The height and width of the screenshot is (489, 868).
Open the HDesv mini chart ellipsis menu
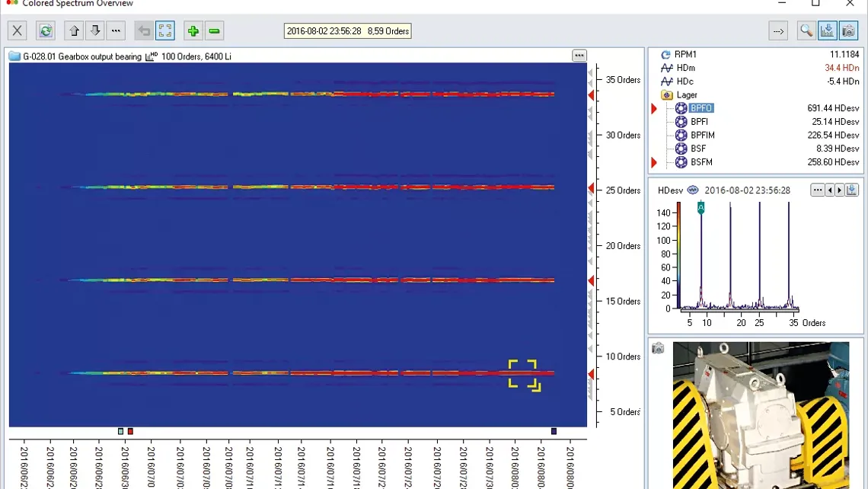tap(817, 190)
